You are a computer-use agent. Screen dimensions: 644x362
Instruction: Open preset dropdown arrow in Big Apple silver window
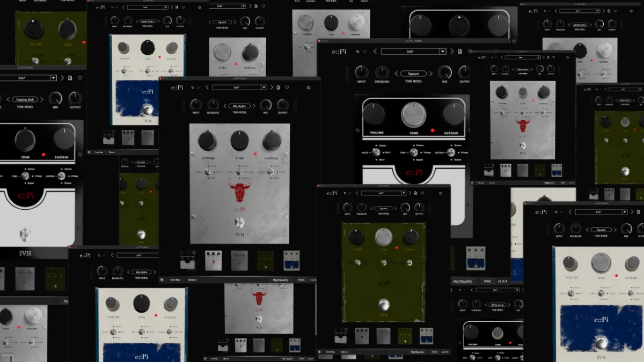(264, 87)
